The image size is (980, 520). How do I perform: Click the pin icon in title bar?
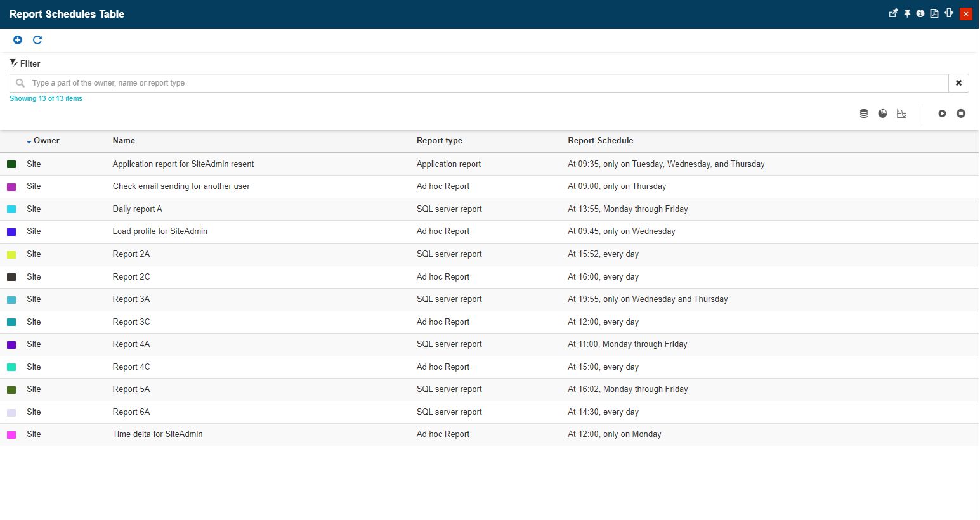click(x=907, y=13)
